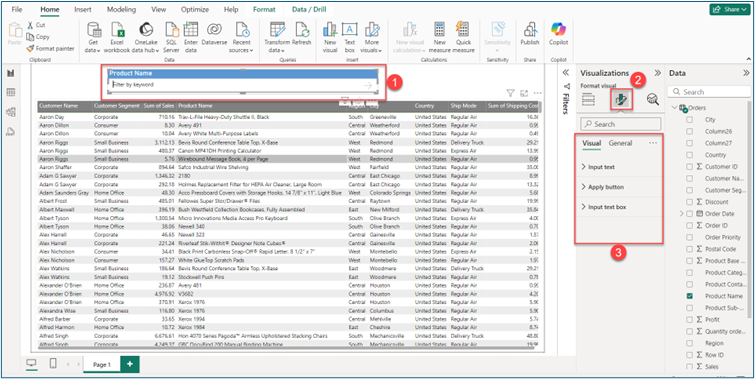Collapse the Data pane
The height and width of the screenshot is (379, 755).
[746, 73]
